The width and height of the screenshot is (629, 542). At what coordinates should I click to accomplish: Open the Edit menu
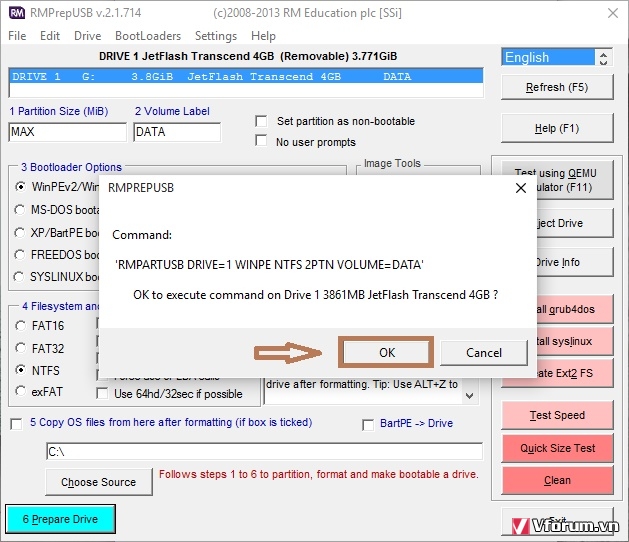click(50, 36)
